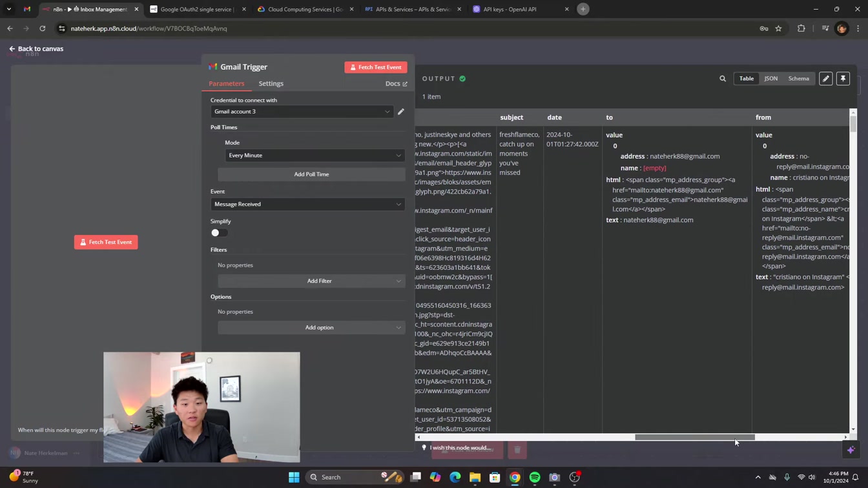
Task: Open a new browser tab
Action: pyautogui.click(x=583, y=9)
